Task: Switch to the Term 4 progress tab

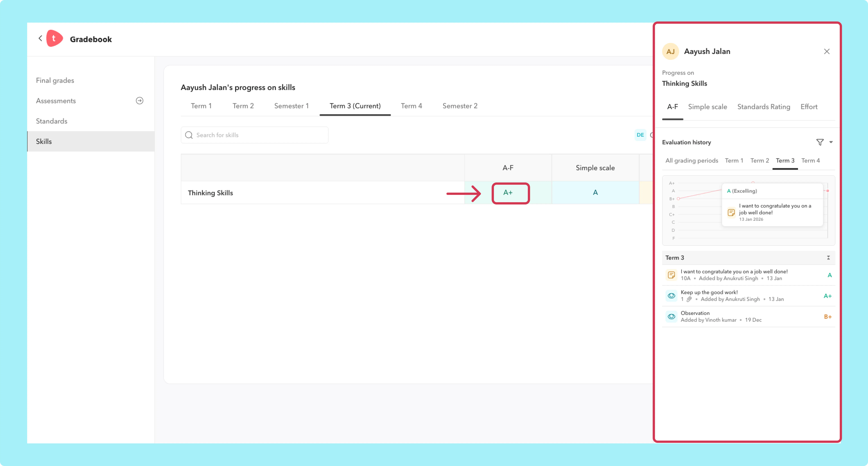Action: tap(411, 106)
